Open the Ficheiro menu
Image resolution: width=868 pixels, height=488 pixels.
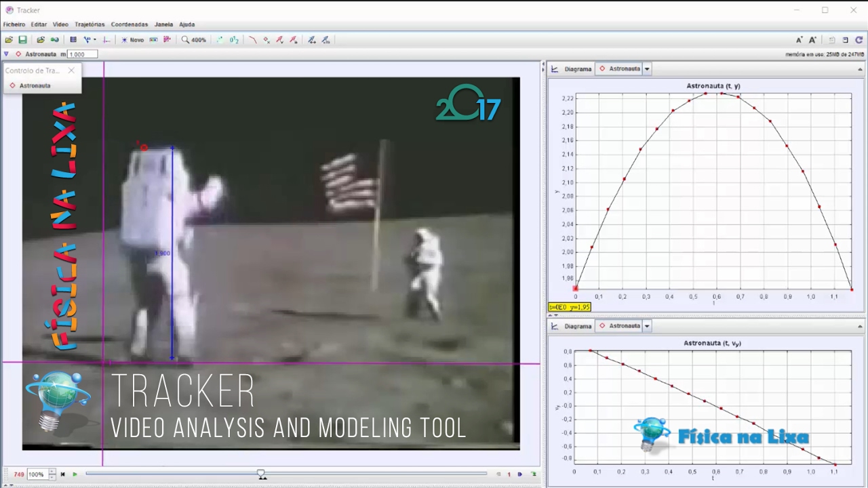click(x=14, y=24)
